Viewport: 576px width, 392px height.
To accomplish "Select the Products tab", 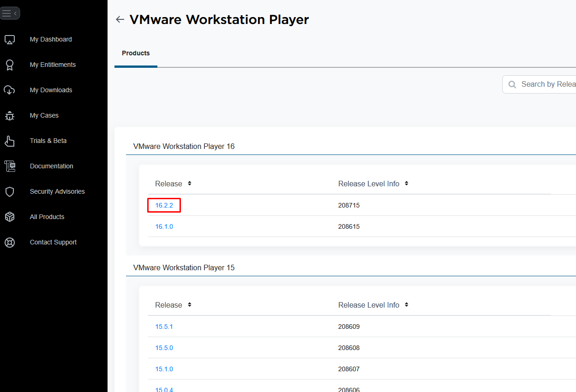I will tap(136, 53).
